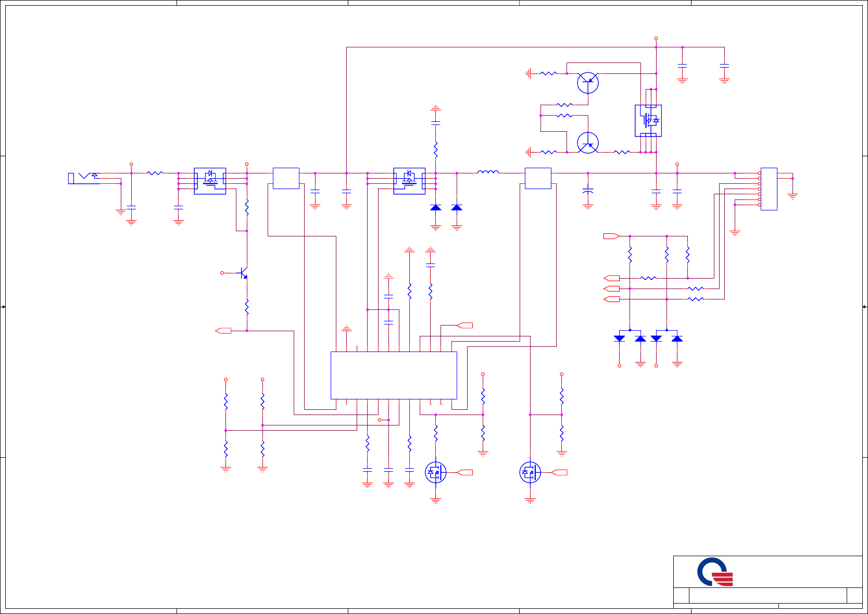Select the resistor next to the power jack
Viewport: 868px width, 614px height.
click(155, 173)
